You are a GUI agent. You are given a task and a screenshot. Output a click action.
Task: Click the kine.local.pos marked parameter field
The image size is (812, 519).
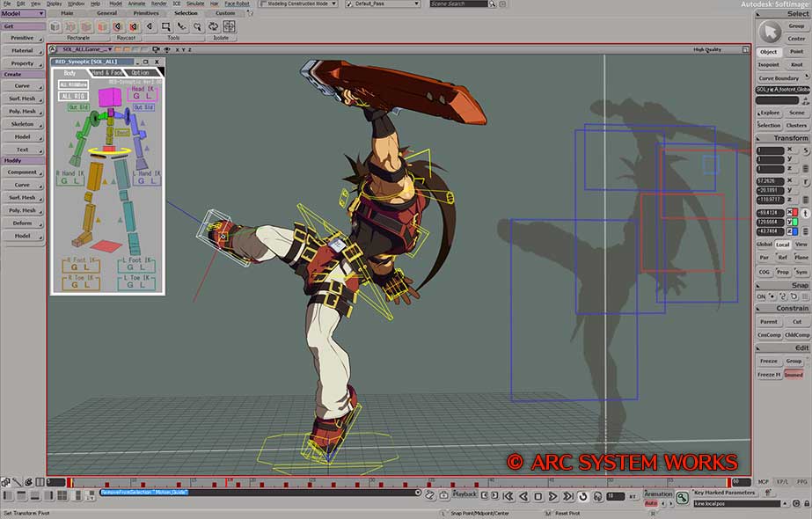737,503
